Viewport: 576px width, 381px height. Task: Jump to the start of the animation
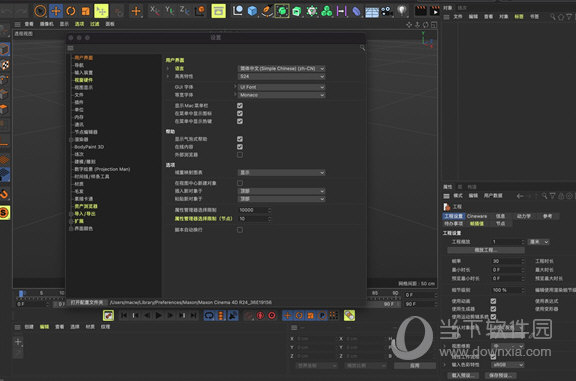tap(124, 315)
